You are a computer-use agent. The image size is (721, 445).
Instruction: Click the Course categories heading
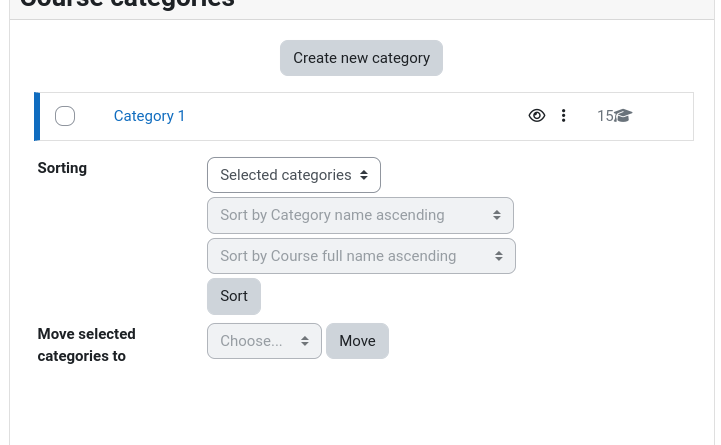[127, 4]
